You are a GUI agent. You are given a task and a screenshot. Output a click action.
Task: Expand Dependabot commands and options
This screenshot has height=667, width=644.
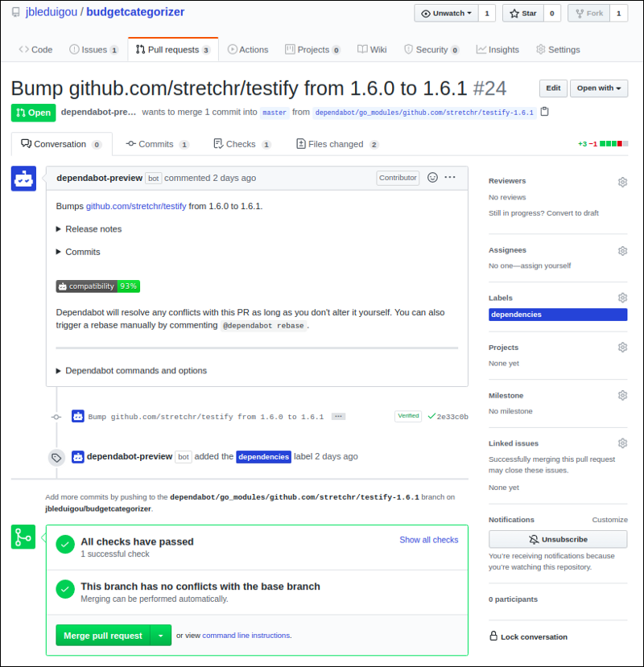click(x=131, y=371)
